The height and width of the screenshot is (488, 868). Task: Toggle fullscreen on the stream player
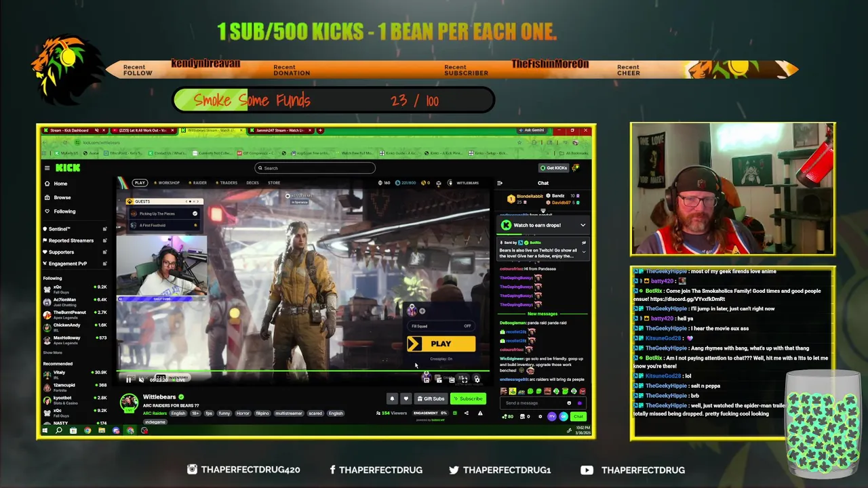pos(465,380)
